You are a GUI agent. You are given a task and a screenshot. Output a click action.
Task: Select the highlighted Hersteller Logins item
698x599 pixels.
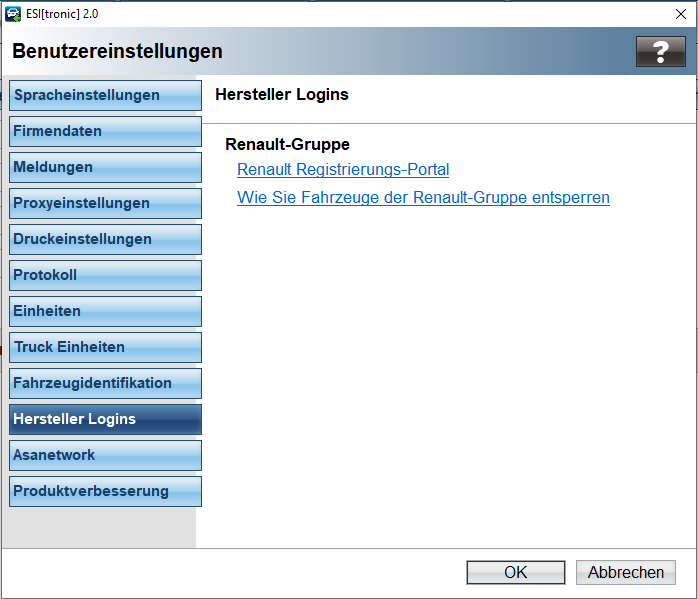coord(105,419)
